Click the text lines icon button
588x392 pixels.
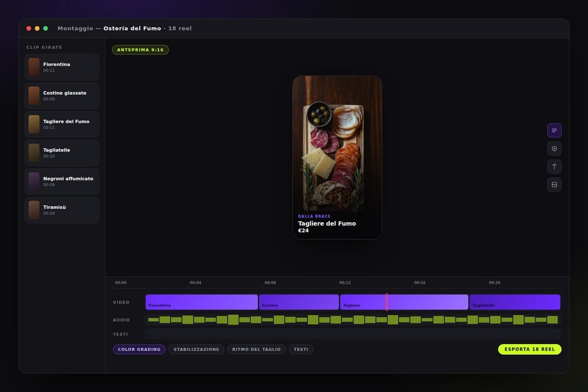[x=554, y=130]
